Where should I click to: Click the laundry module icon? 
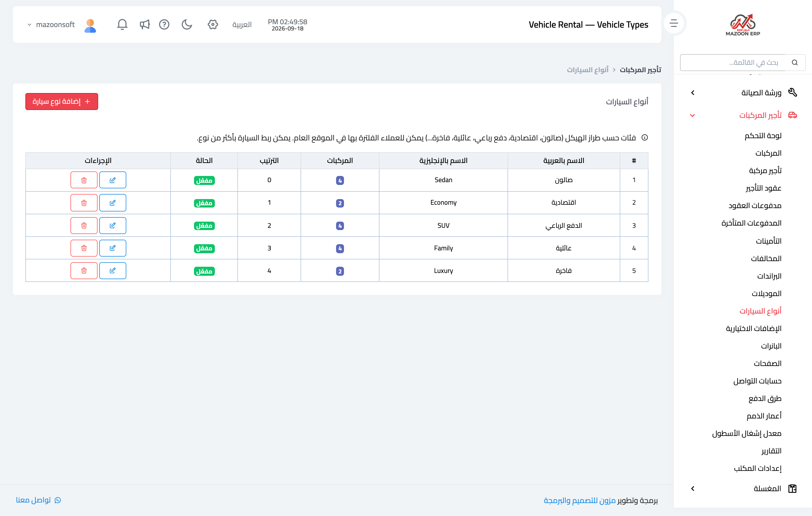(793, 488)
